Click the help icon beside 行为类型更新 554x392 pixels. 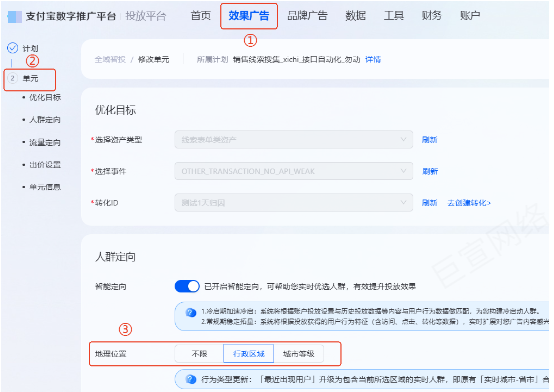[191, 380]
